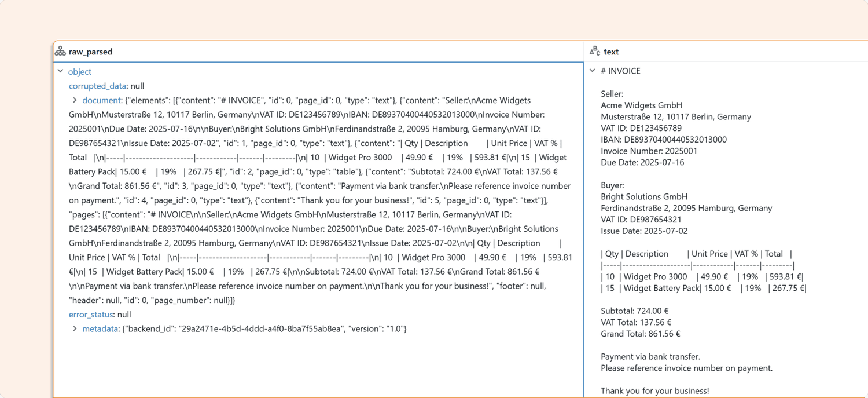Select the null value of corrupted_data
This screenshot has height=398, width=868.
click(137, 86)
